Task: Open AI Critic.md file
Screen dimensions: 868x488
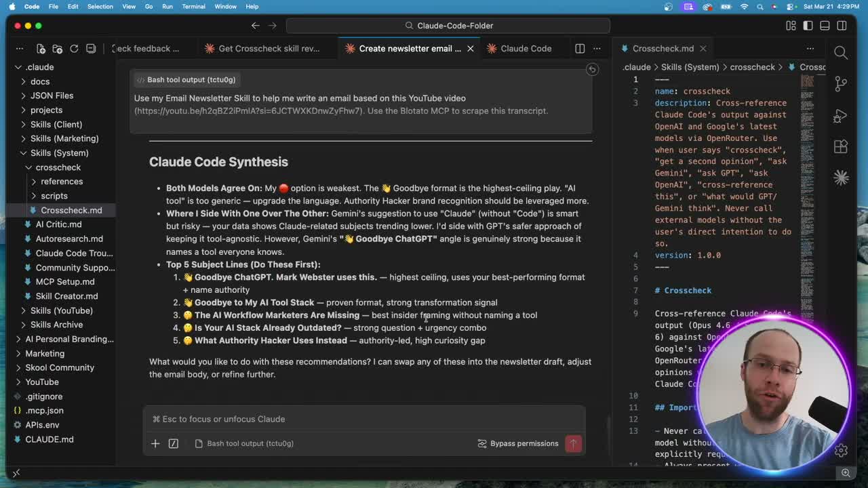Action: click(x=59, y=224)
